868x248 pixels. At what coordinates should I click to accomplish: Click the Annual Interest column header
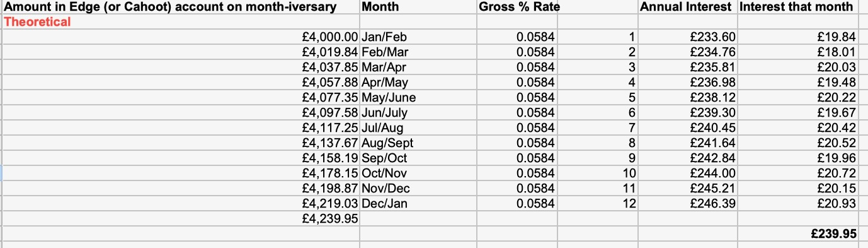point(687,8)
